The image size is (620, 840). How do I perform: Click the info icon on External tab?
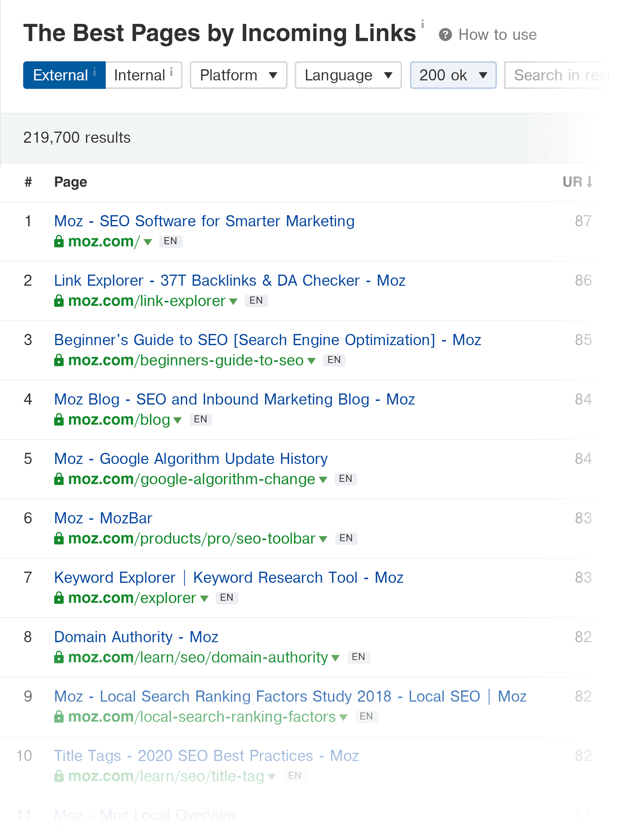[94, 71]
